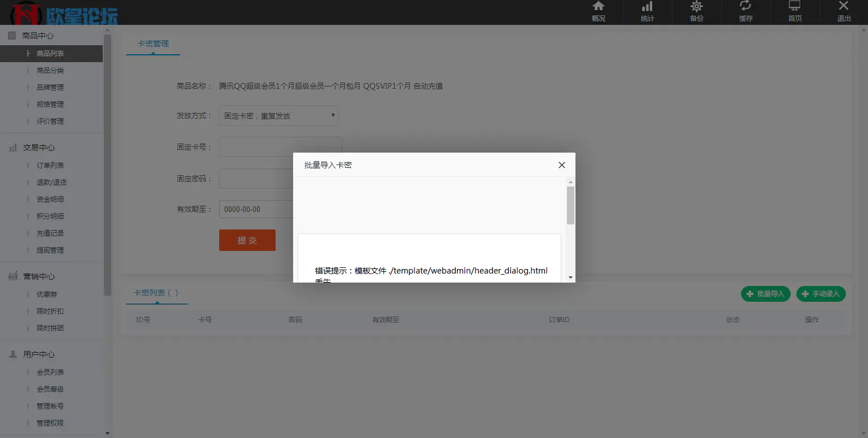Click the 交易中心 trade center icon
The image size is (868, 438).
click(x=12, y=147)
